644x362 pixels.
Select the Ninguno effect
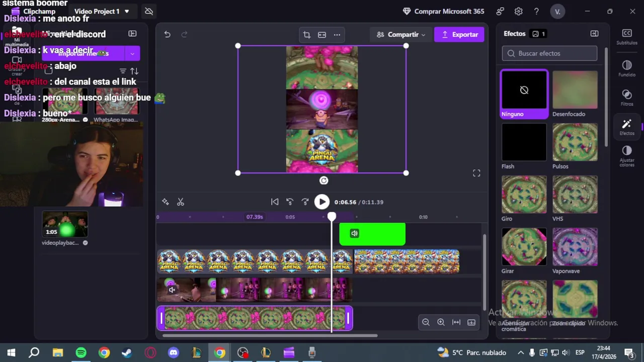pyautogui.click(x=524, y=94)
